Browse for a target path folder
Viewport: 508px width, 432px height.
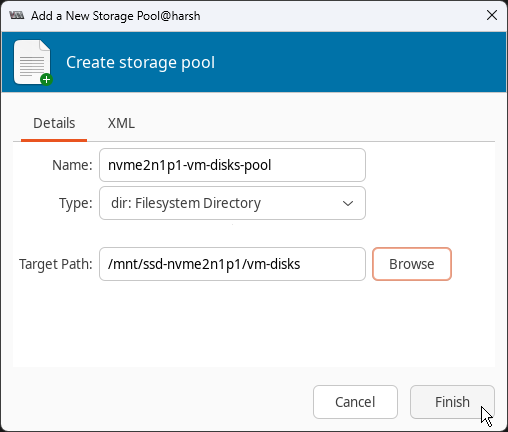coord(412,264)
